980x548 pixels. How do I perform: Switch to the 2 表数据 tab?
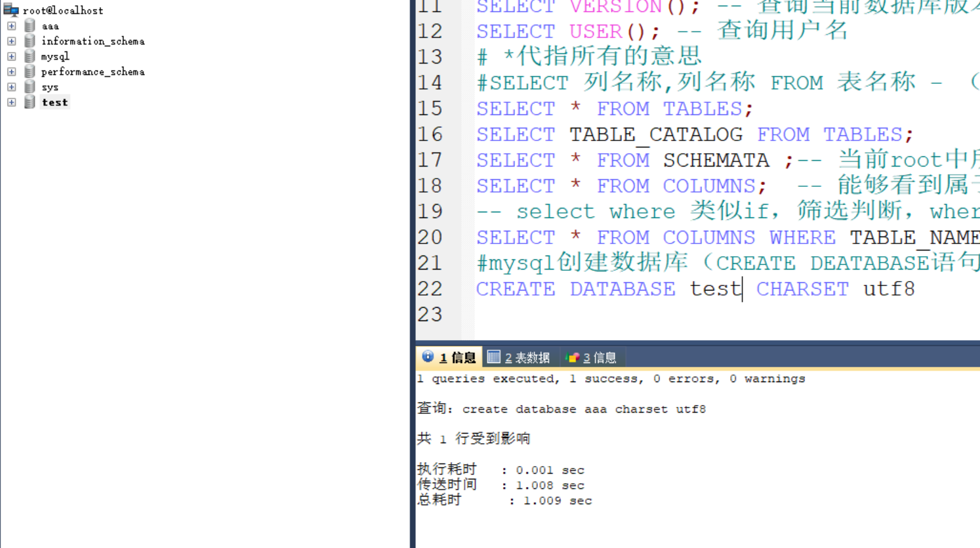[520, 357]
